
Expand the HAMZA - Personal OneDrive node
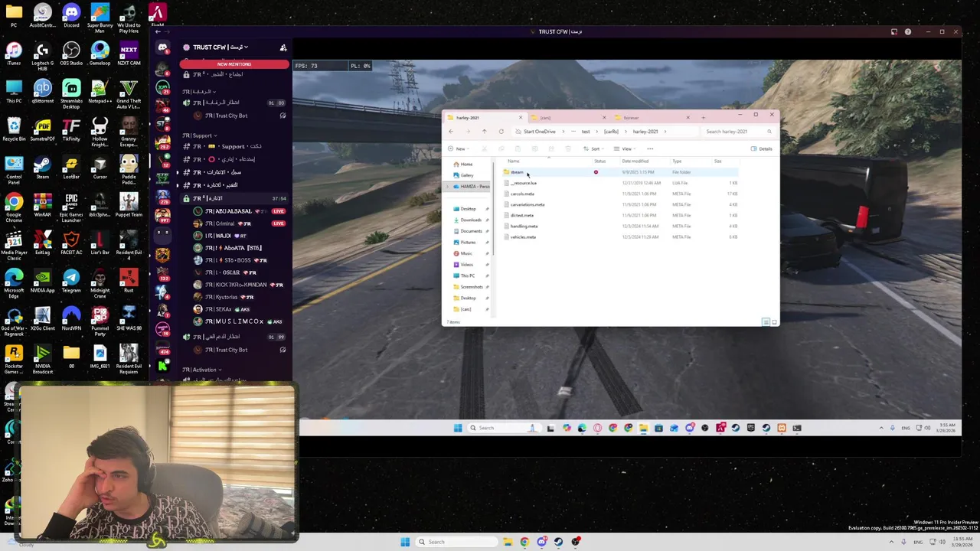point(449,187)
